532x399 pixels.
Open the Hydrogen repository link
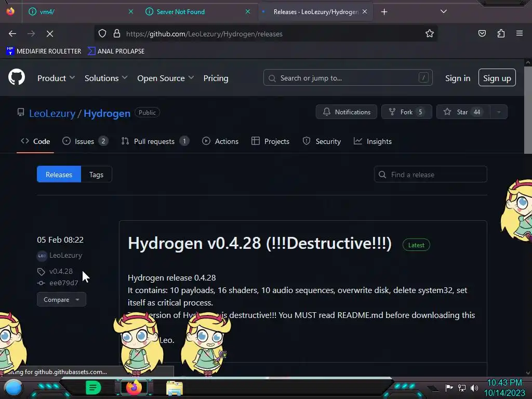click(107, 113)
